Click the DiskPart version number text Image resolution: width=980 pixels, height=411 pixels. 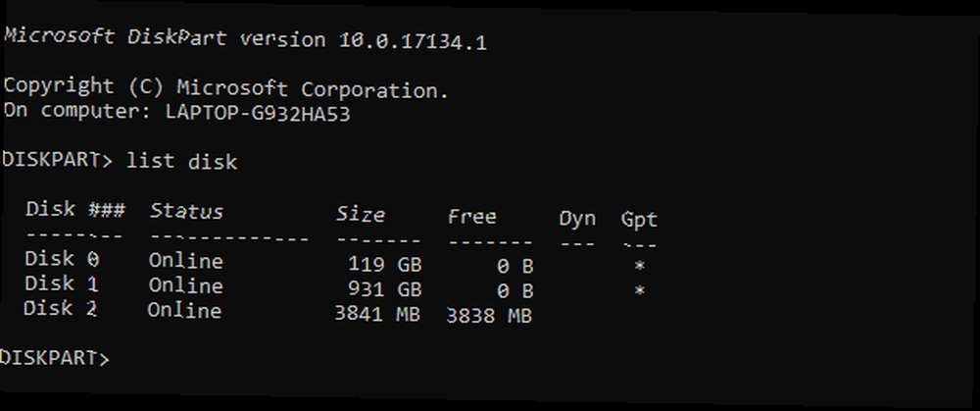point(413,41)
